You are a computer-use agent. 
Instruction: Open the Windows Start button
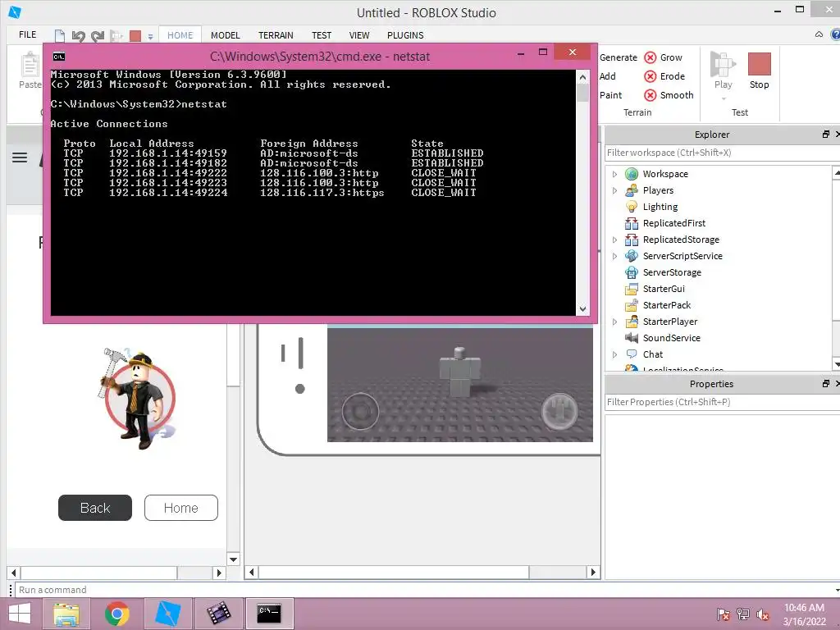tap(20, 614)
